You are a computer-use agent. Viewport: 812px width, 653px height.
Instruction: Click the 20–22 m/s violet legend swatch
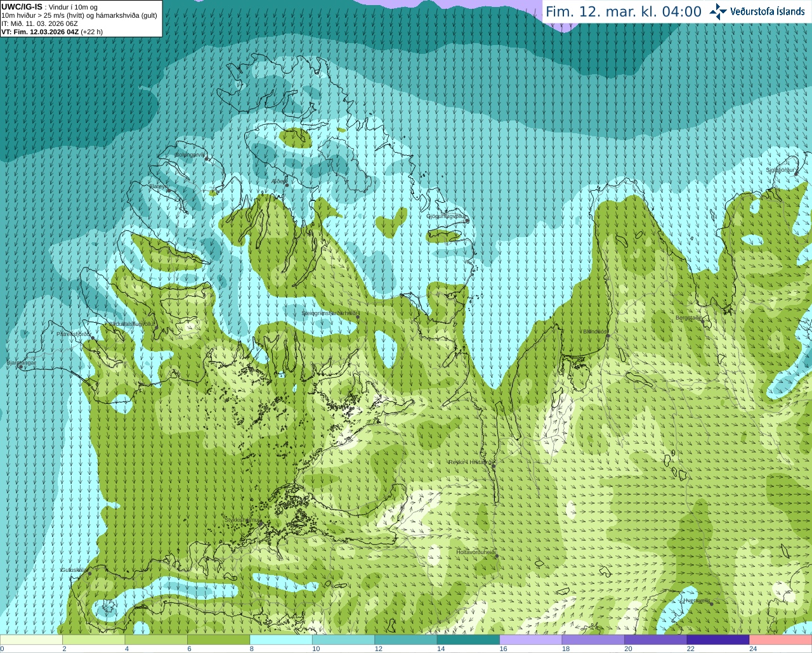(656, 640)
